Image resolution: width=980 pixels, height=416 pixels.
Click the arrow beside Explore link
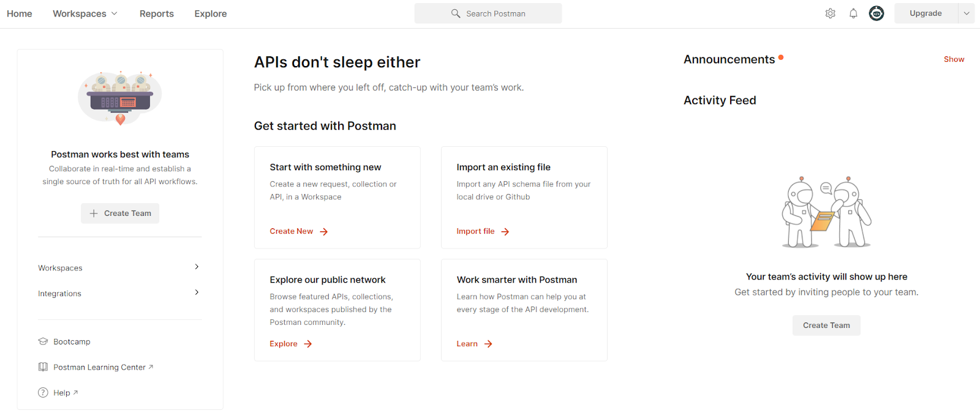pyautogui.click(x=308, y=344)
